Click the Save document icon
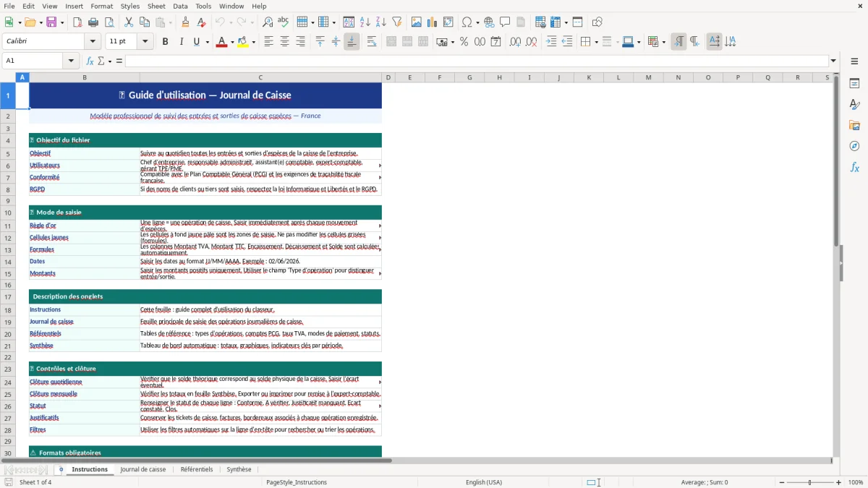This screenshot has width=868, height=488. click(52, 22)
